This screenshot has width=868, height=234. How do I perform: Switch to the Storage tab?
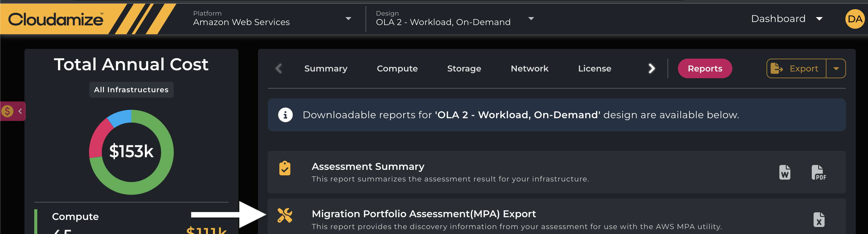click(x=464, y=68)
